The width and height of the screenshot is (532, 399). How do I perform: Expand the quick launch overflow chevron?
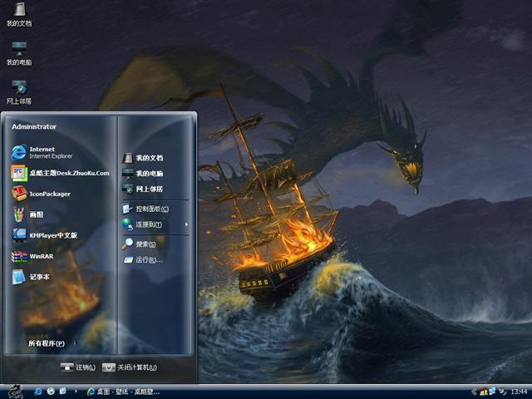pos(76,392)
